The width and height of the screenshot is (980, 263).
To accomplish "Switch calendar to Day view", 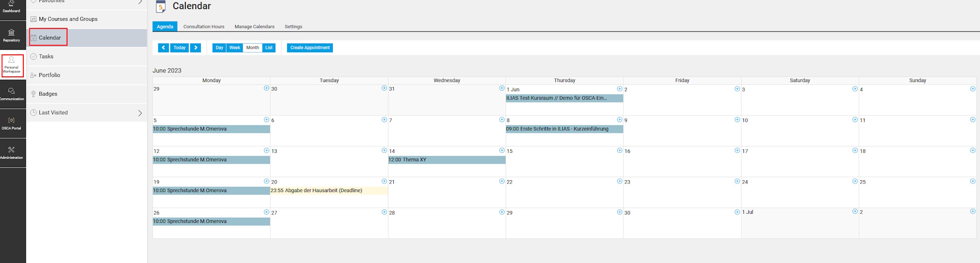I will pyautogui.click(x=219, y=48).
